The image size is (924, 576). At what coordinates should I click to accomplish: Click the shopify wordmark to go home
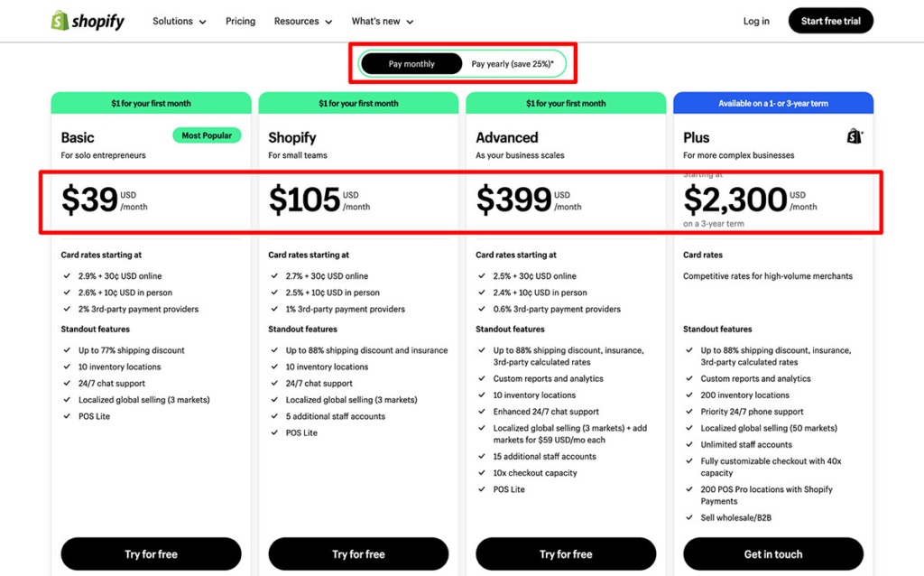[96, 20]
